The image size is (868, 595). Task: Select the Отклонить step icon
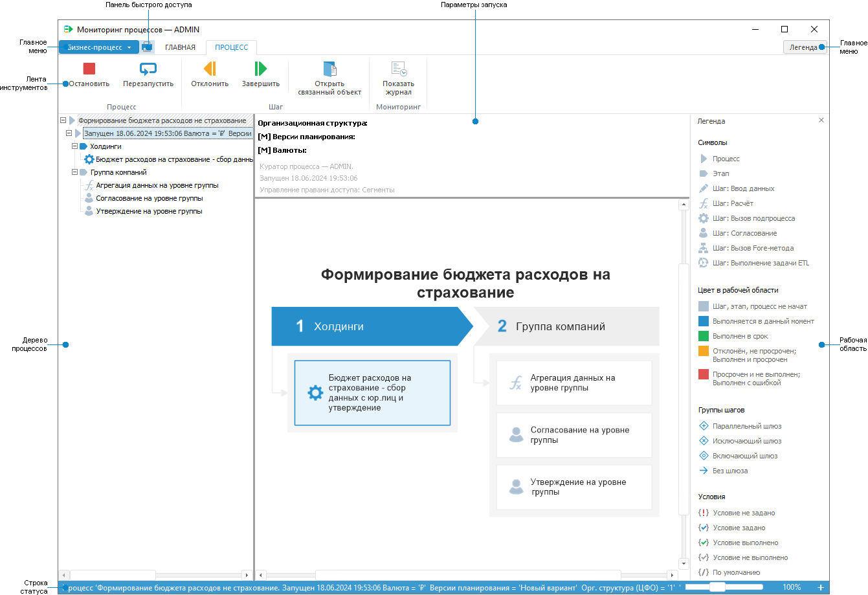pos(209,67)
